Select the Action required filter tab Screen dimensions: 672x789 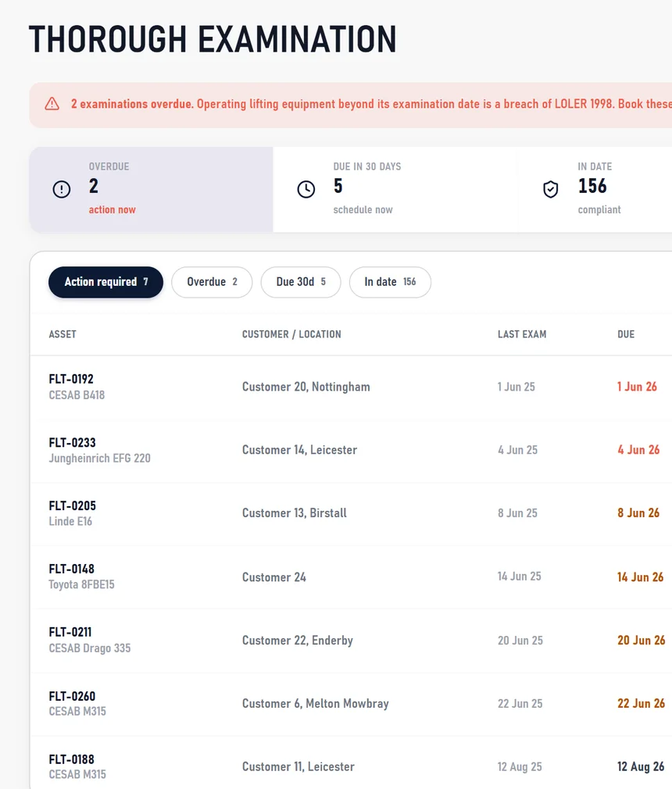click(105, 282)
